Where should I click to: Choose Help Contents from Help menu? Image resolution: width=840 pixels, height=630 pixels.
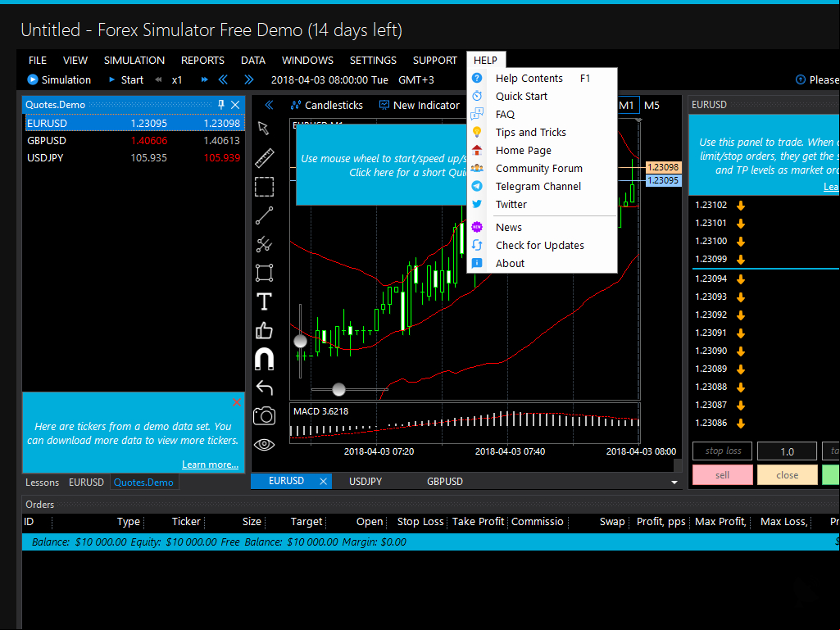543,78
